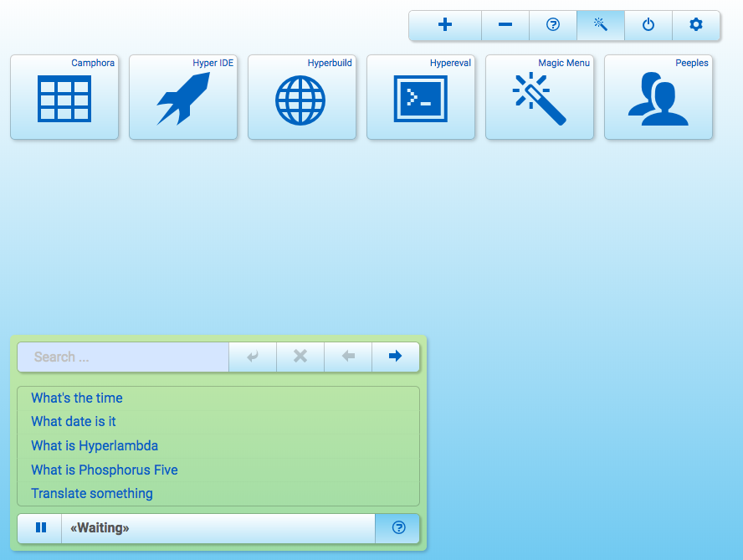Image resolution: width=743 pixels, height=560 pixels.
Task: Click the return arrow search button
Action: click(253, 357)
